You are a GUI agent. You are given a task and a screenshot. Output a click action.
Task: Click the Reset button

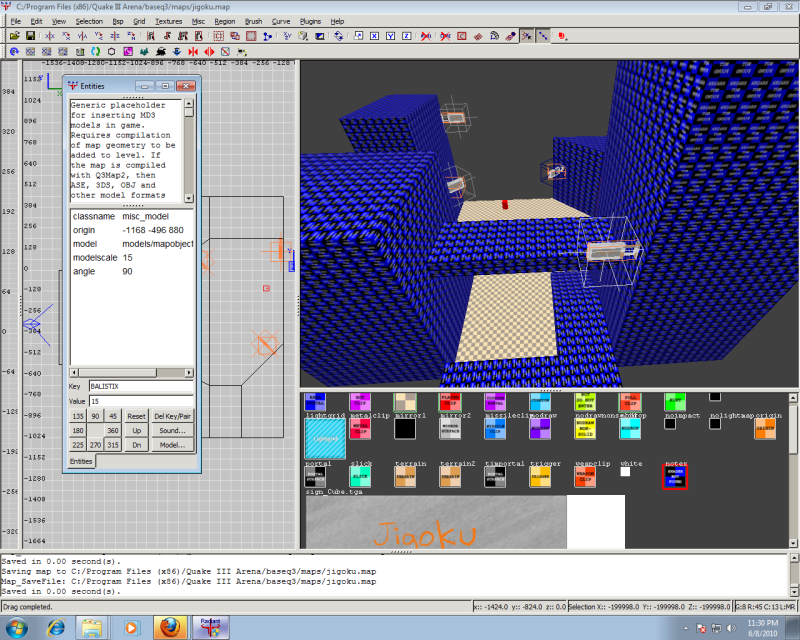coord(136,416)
